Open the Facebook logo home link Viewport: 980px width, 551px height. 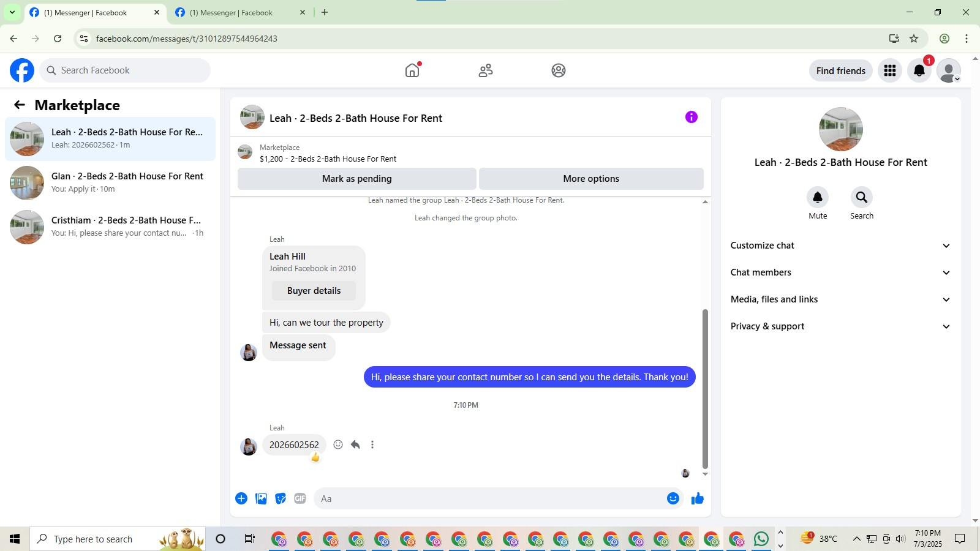pos(22,70)
